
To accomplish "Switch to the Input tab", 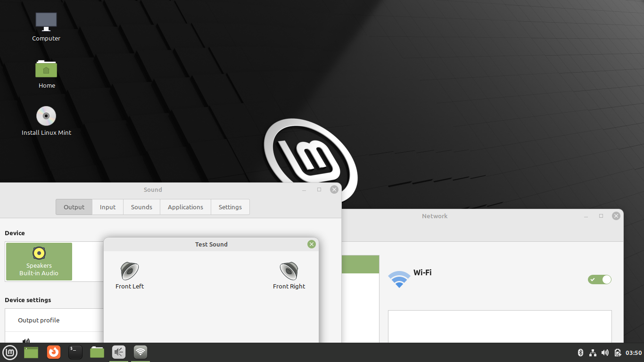I will (107, 207).
